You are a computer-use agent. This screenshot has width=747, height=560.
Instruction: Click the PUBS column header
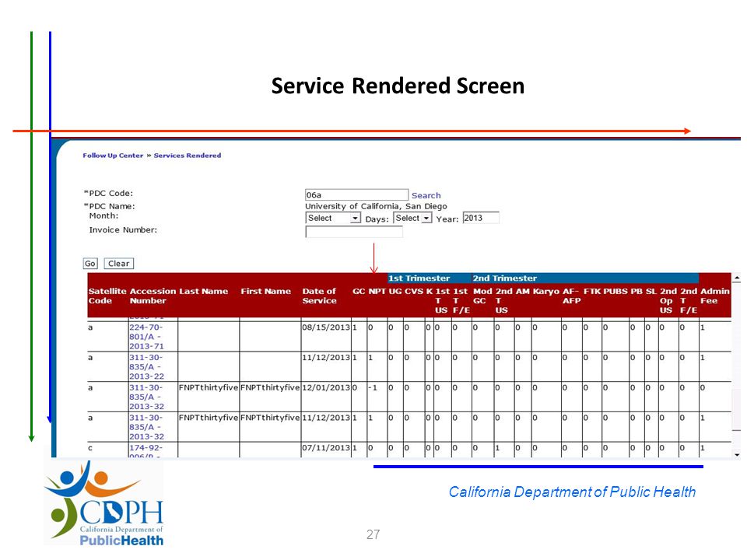coord(615,291)
